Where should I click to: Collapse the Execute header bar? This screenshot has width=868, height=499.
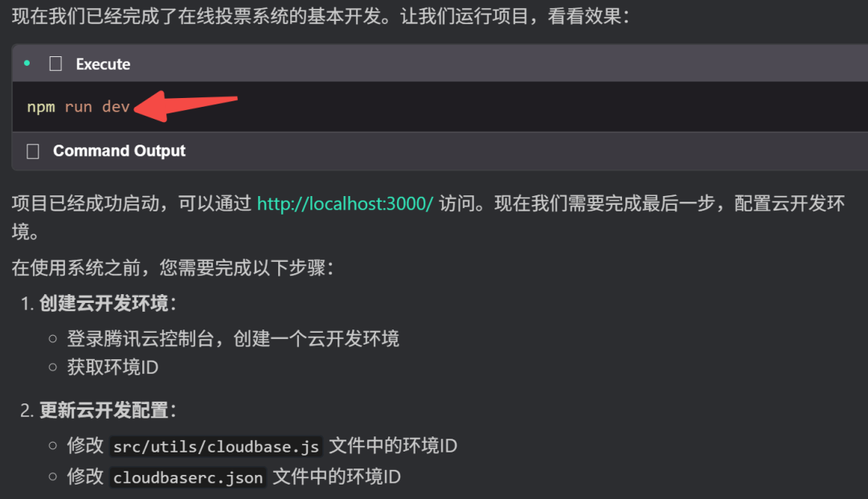tap(440, 63)
